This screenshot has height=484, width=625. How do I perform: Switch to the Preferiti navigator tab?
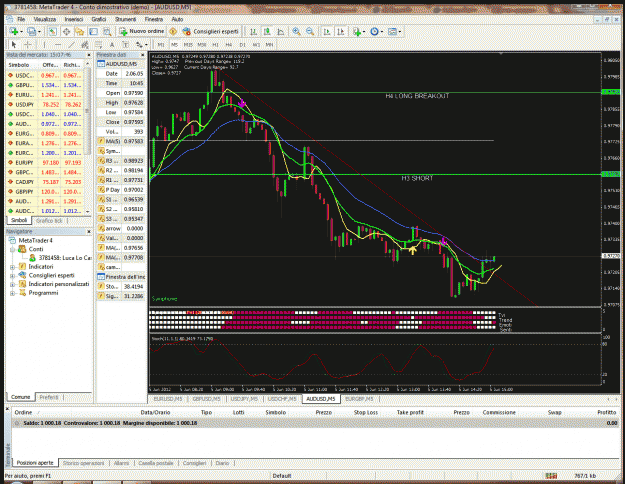(x=49, y=397)
